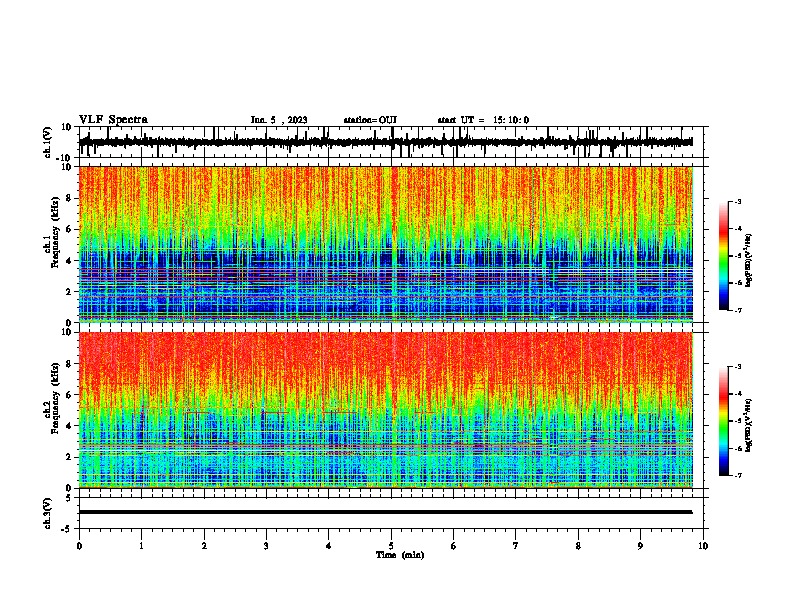Image resolution: width=792 pixels, height=612 pixels.
Task: Click the 'VLF Spectra' plot title
Action: (113, 120)
